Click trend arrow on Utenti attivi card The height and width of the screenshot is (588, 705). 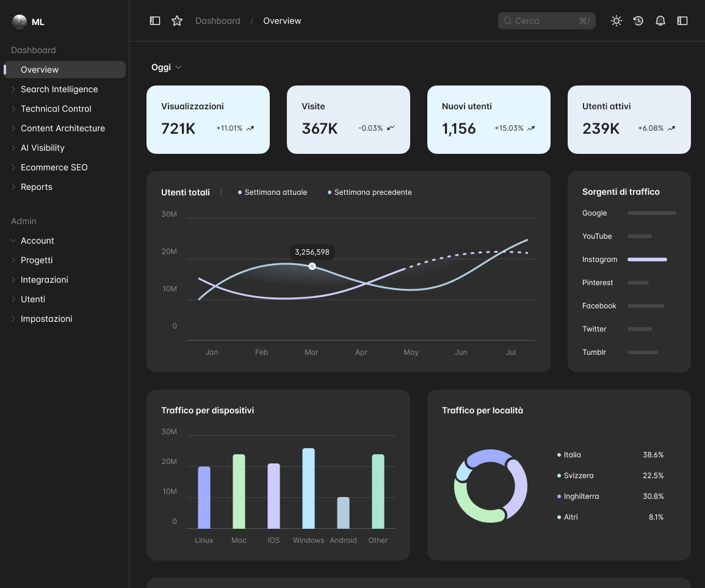point(671,128)
